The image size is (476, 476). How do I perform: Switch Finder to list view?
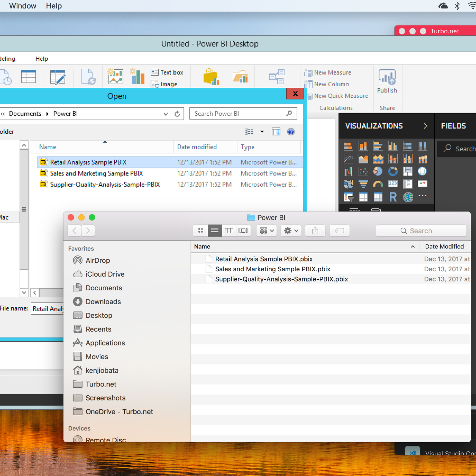coord(215,231)
